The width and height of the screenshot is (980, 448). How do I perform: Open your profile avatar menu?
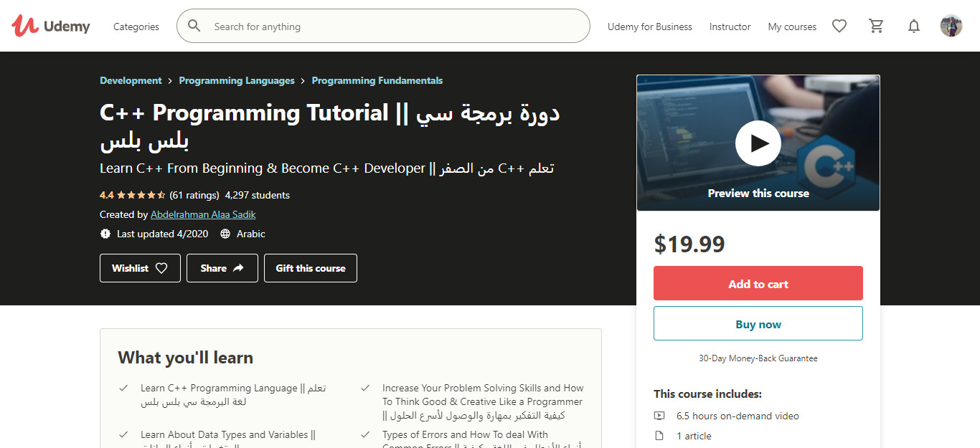coord(951,26)
